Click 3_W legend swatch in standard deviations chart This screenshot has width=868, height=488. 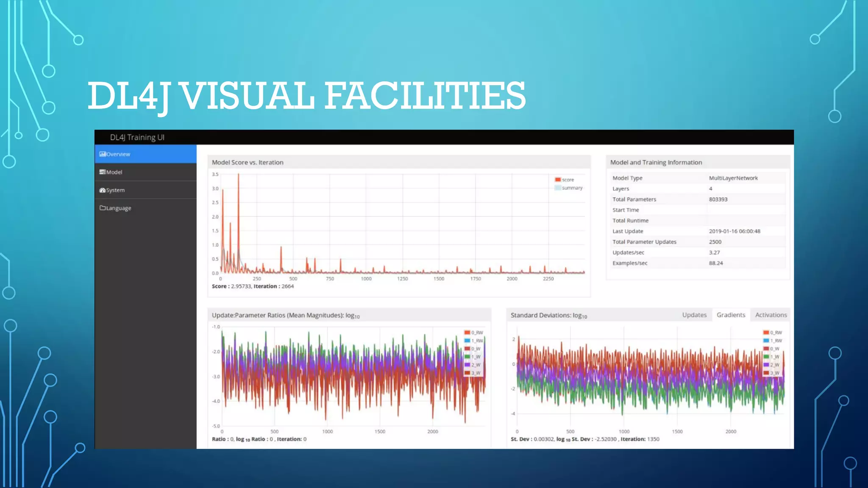click(766, 373)
